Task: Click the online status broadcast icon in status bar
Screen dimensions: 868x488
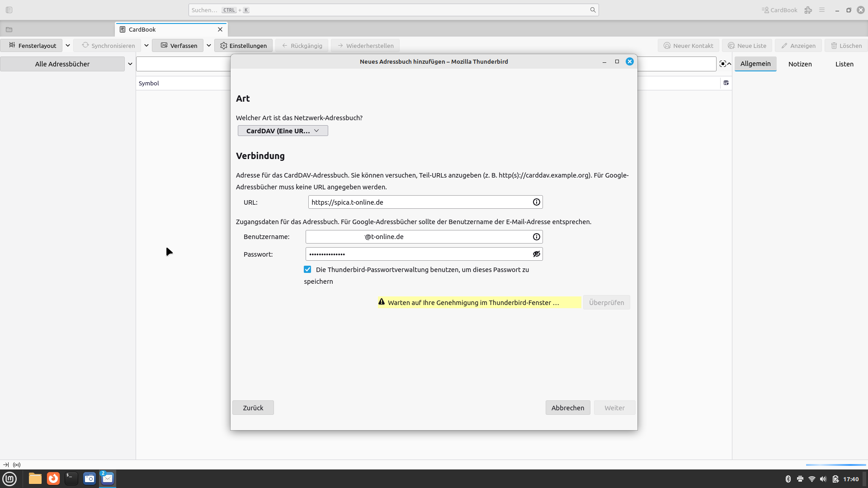Action: (17, 465)
